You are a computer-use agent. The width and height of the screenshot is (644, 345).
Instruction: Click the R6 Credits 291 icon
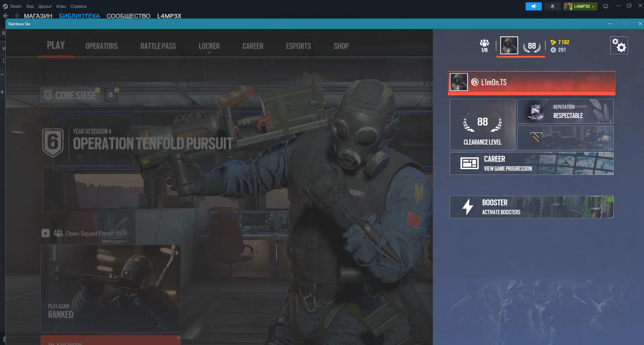pos(553,50)
